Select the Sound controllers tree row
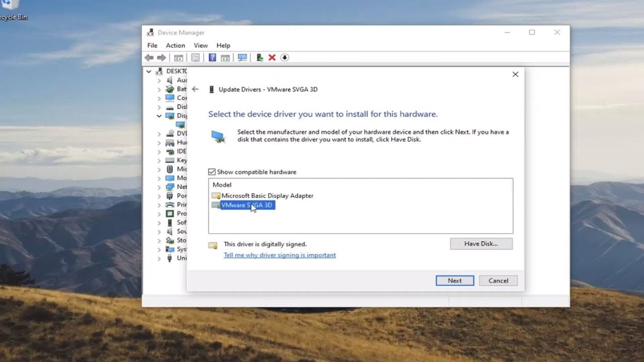Image resolution: width=644 pixels, height=362 pixels. [176, 231]
